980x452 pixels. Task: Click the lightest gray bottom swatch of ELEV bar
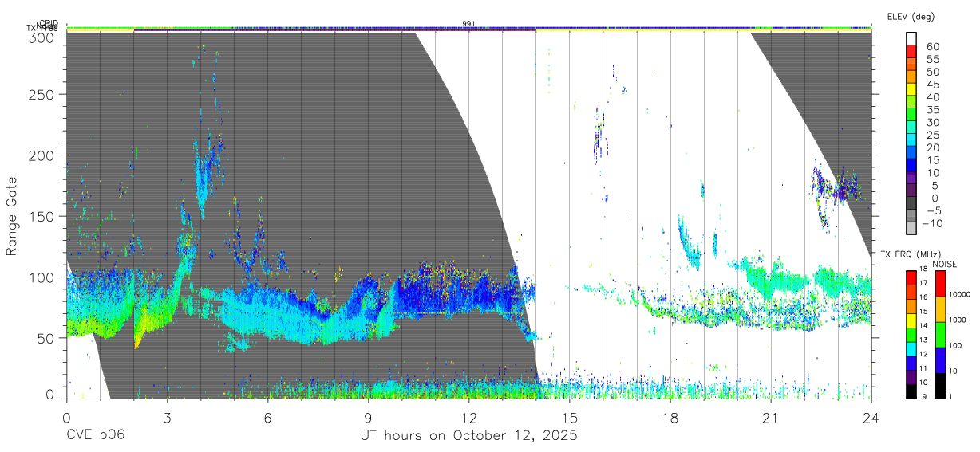(x=912, y=230)
